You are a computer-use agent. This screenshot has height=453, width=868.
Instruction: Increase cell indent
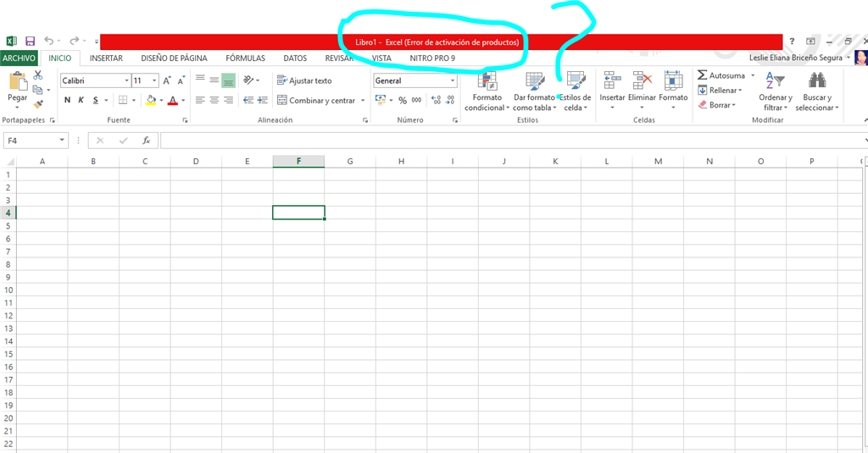263,100
